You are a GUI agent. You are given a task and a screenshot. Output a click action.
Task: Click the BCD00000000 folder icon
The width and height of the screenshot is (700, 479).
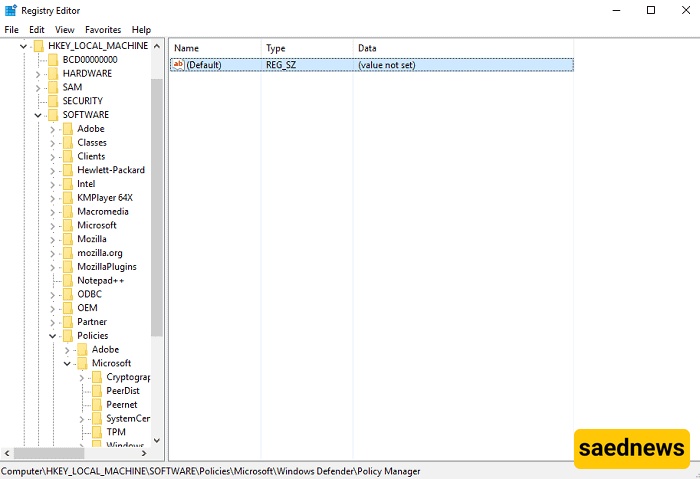coord(53,60)
